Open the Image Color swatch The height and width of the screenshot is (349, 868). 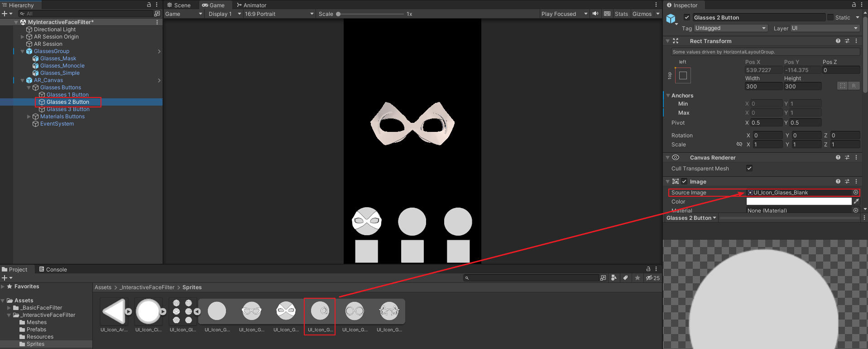coord(799,201)
